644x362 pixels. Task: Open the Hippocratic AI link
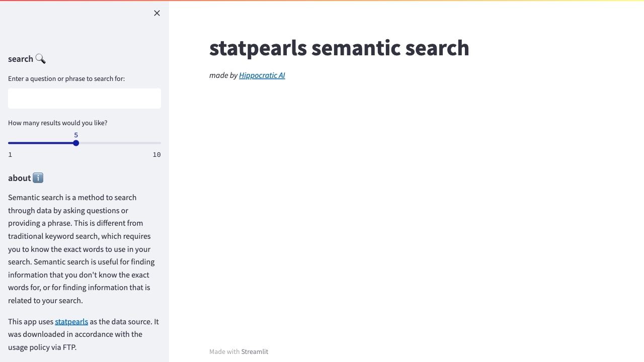(262, 75)
